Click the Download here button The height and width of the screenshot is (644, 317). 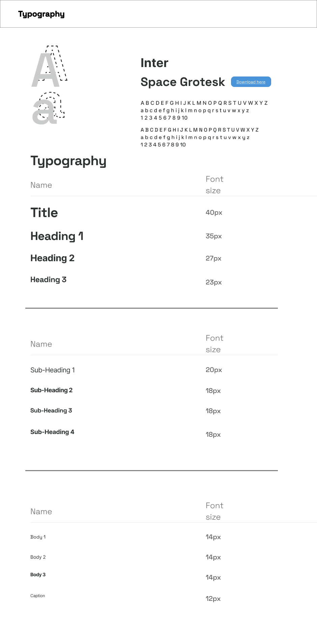(251, 82)
